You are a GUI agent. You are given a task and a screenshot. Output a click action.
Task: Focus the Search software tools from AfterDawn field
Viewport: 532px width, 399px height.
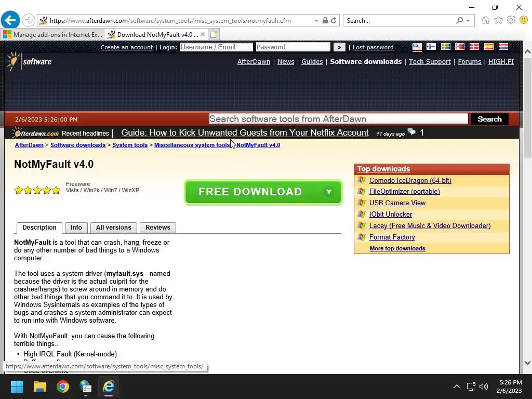tap(338, 119)
